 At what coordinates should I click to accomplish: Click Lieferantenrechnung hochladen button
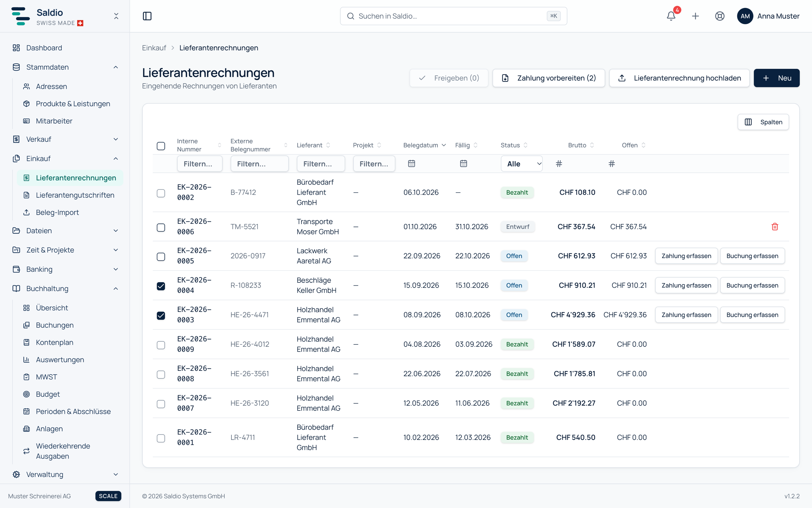coord(679,78)
